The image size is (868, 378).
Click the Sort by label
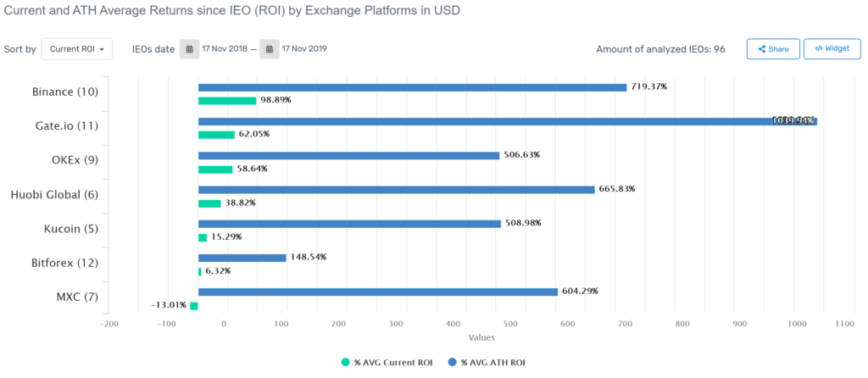click(x=20, y=49)
